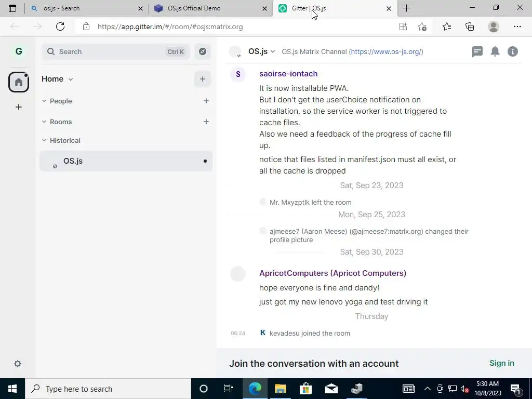Show hidden system tray icons
This screenshot has height=399, width=532.
pyautogui.click(x=428, y=389)
